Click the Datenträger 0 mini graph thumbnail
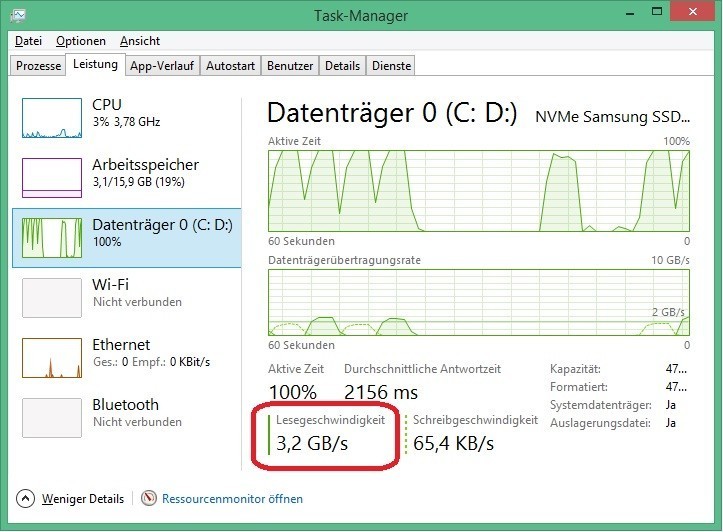This screenshot has height=532, width=723. click(52, 238)
